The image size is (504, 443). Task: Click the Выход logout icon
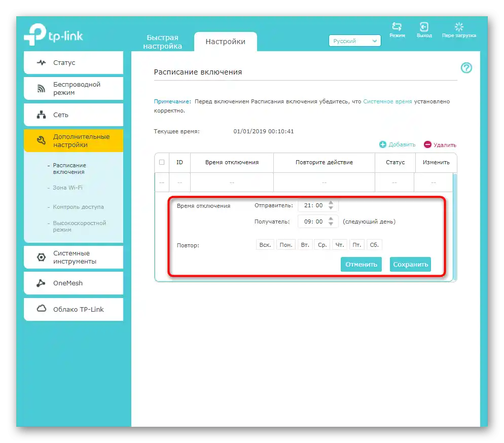click(424, 27)
